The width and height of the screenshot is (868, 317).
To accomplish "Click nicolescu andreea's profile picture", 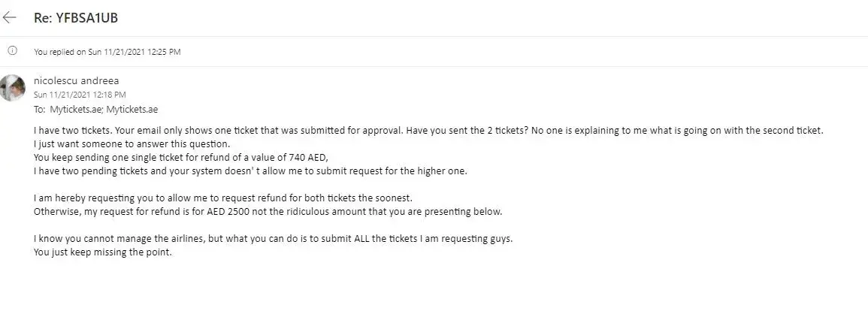I will 13,87.
